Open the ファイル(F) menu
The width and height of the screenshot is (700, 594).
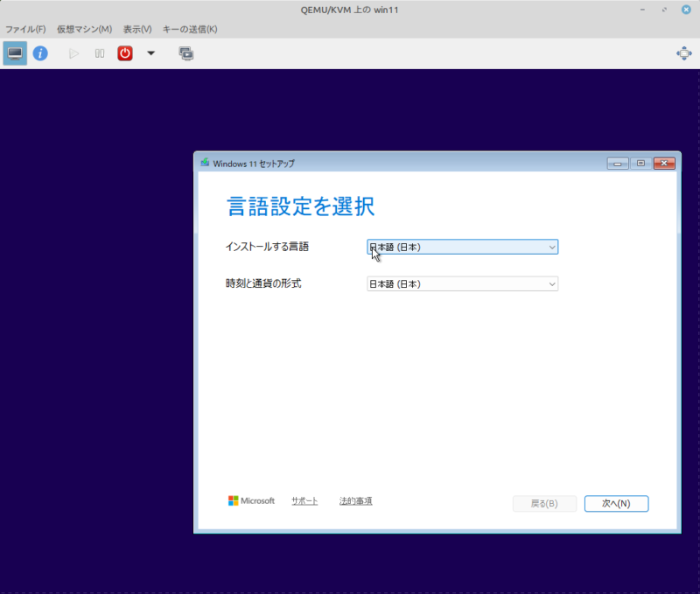(x=25, y=29)
